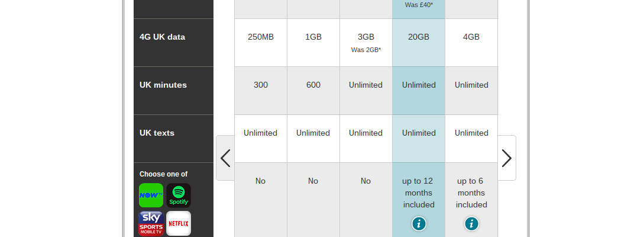
Task: Click the Spotify app icon
Action: [179, 195]
